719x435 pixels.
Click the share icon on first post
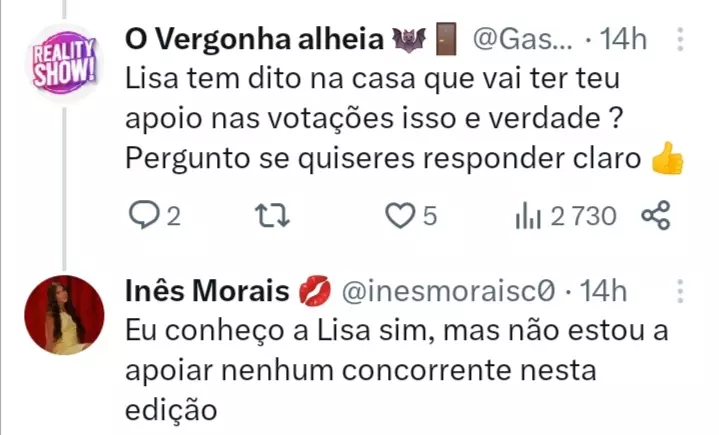click(654, 215)
